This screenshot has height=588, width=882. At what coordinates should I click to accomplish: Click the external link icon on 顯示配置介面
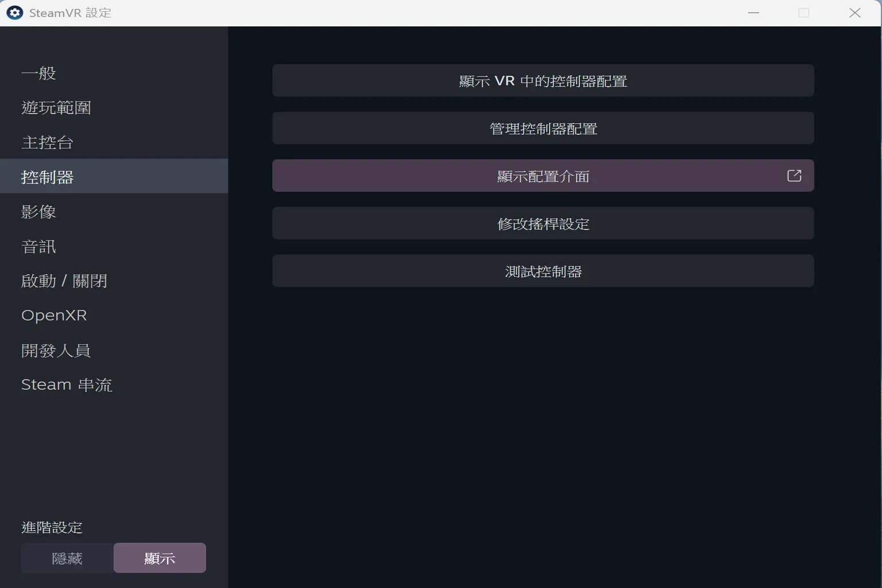point(794,176)
